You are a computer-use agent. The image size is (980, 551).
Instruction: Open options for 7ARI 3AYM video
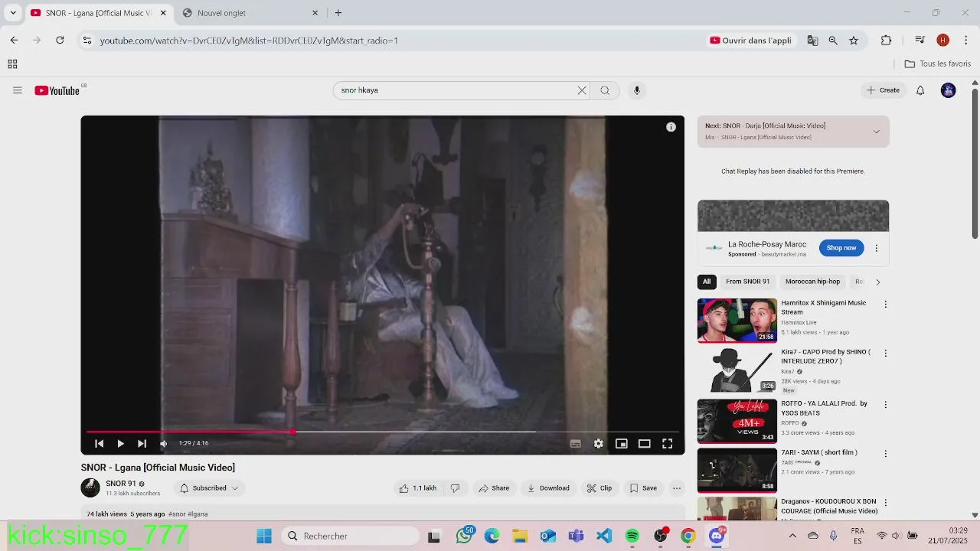click(x=886, y=454)
